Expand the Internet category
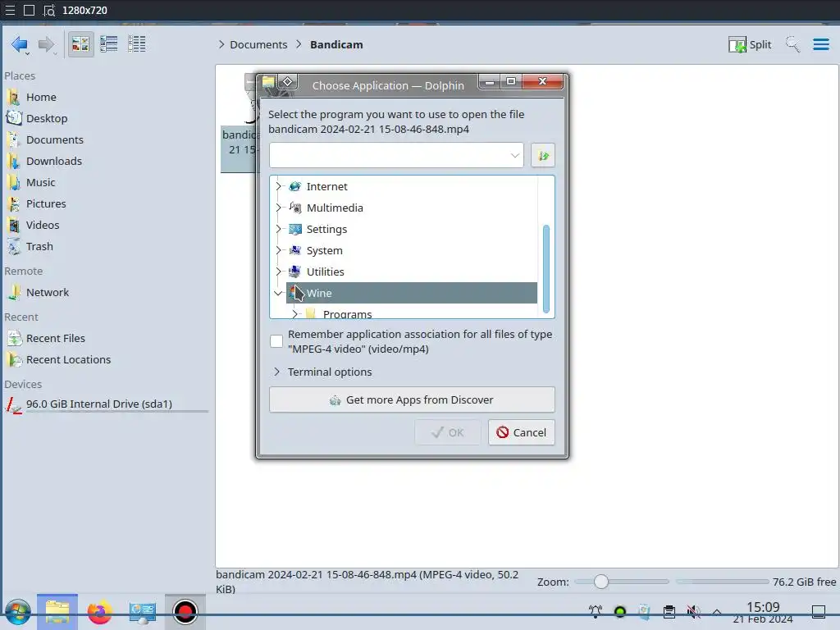The height and width of the screenshot is (630, 840). 278,186
